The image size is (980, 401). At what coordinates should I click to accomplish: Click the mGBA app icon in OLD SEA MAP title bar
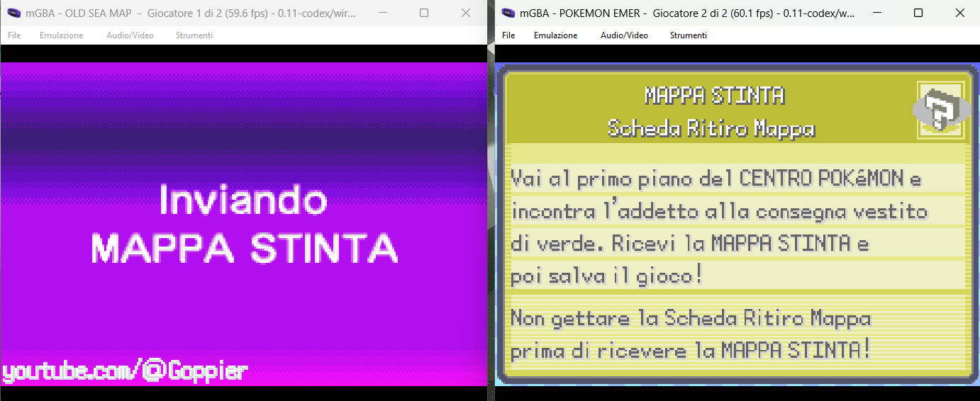(13, 13)
